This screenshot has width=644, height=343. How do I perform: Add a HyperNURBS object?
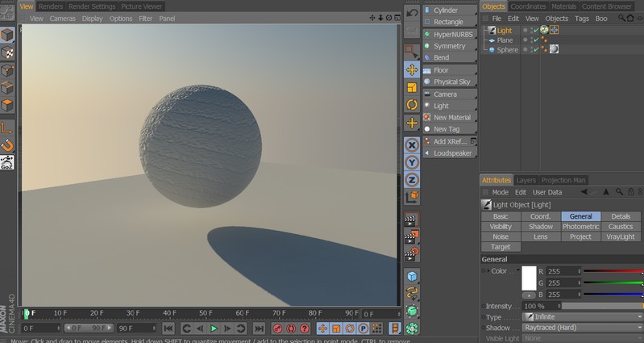pos(450,35)
